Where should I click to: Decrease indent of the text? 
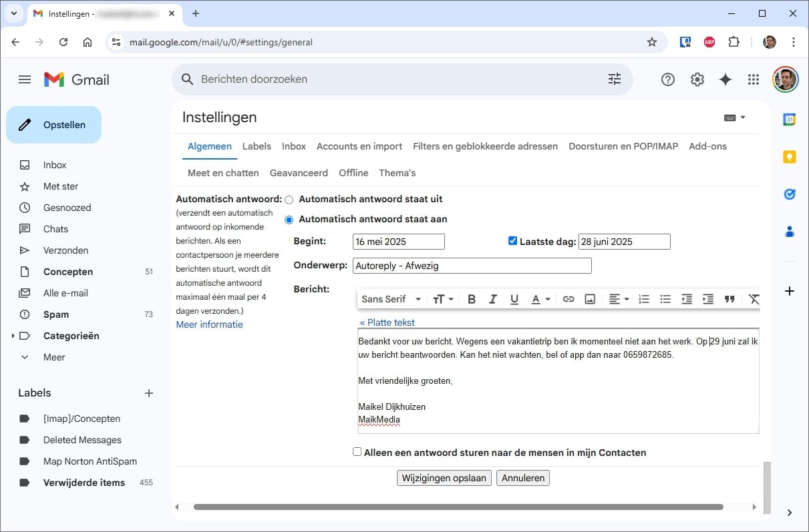point(687,300)
